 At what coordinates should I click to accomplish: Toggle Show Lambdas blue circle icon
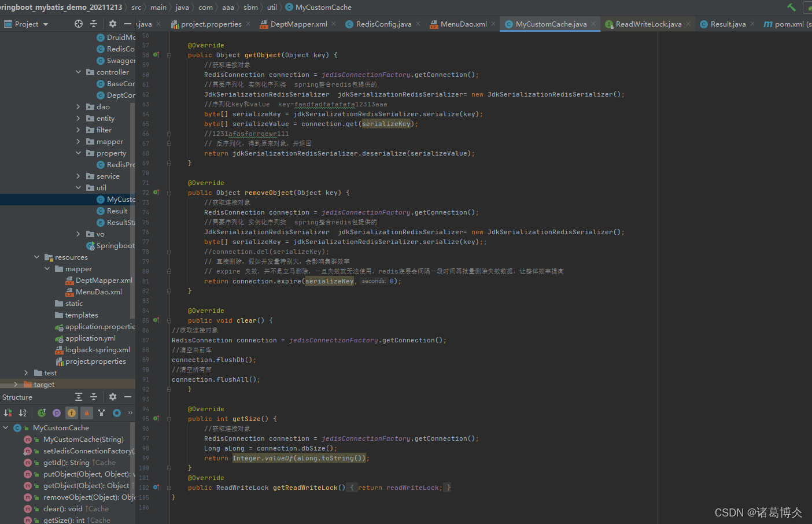tap(117, 413)
